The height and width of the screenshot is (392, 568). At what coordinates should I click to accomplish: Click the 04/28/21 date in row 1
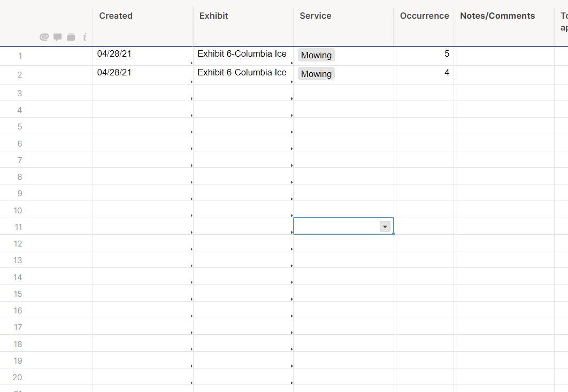[114, 54]
